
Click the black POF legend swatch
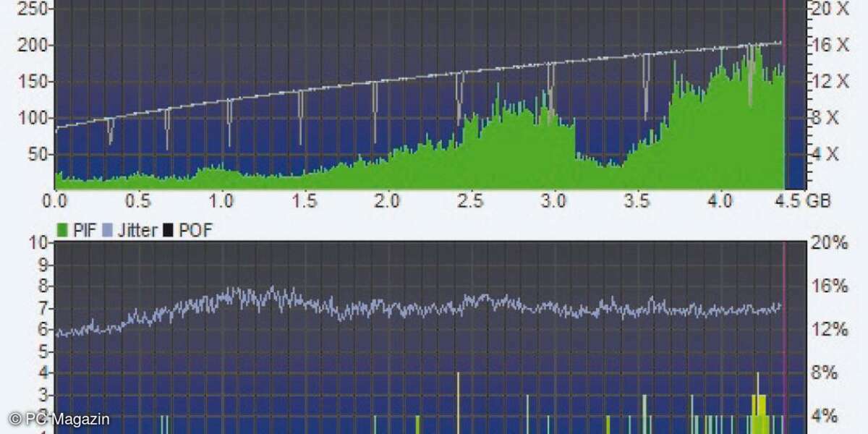167,231
